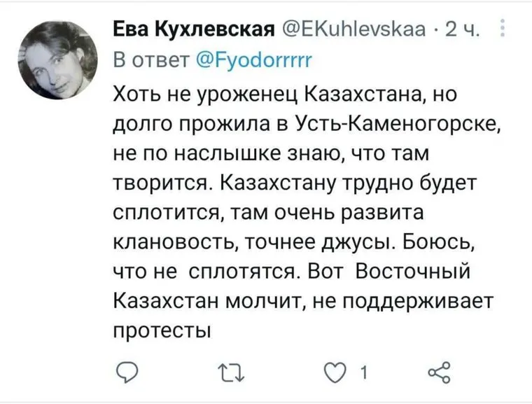This screenshot has height=404, width=532.
Task: Click the display name Ева Кухлевская
Action: pyautogui.click(x=192, y=29)
